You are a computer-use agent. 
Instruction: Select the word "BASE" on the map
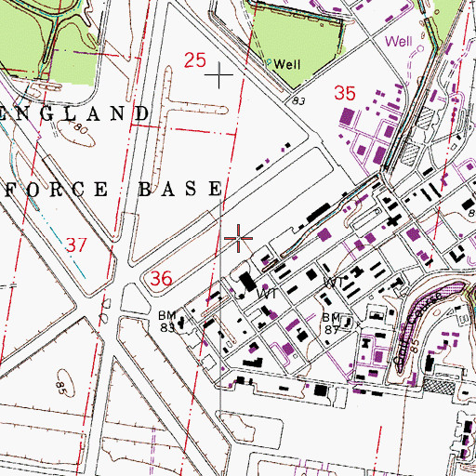[x=180, y=189]
